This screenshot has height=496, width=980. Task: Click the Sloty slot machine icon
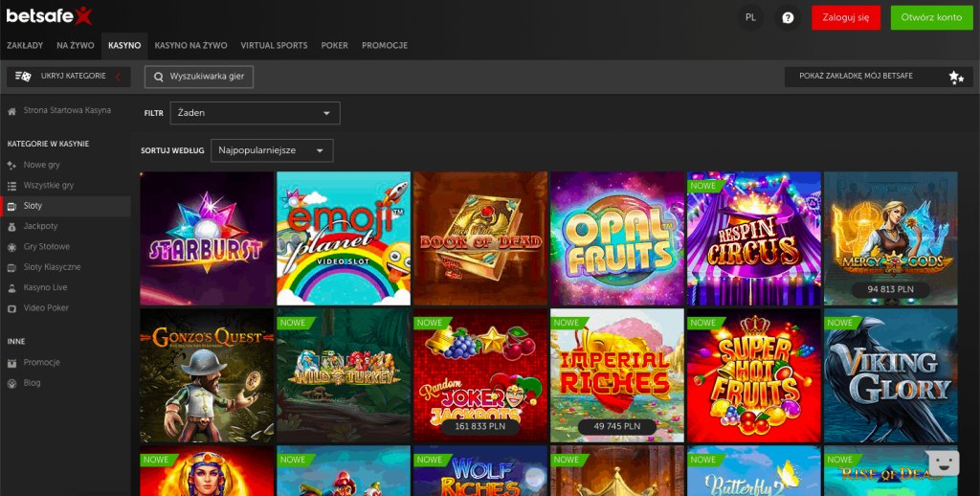(x=11, y=207)
